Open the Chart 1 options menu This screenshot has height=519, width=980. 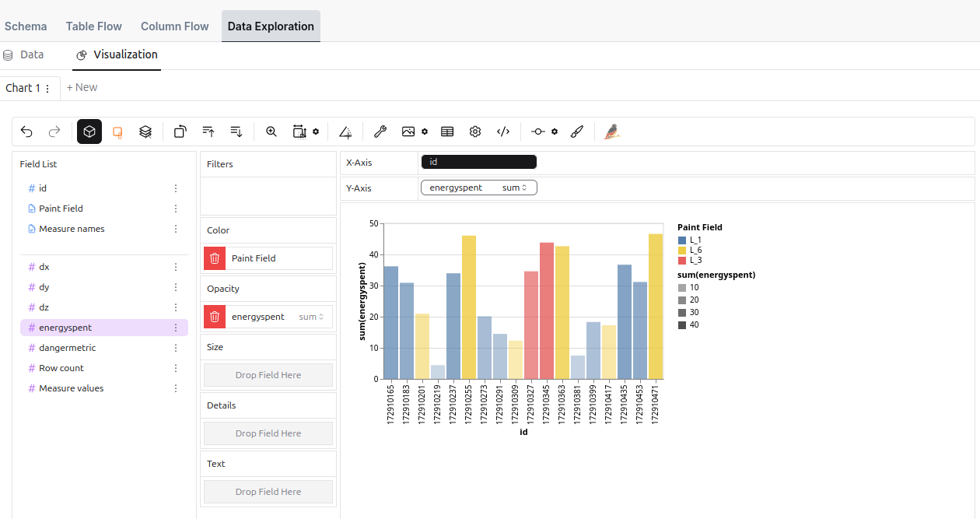coord(47,87)
